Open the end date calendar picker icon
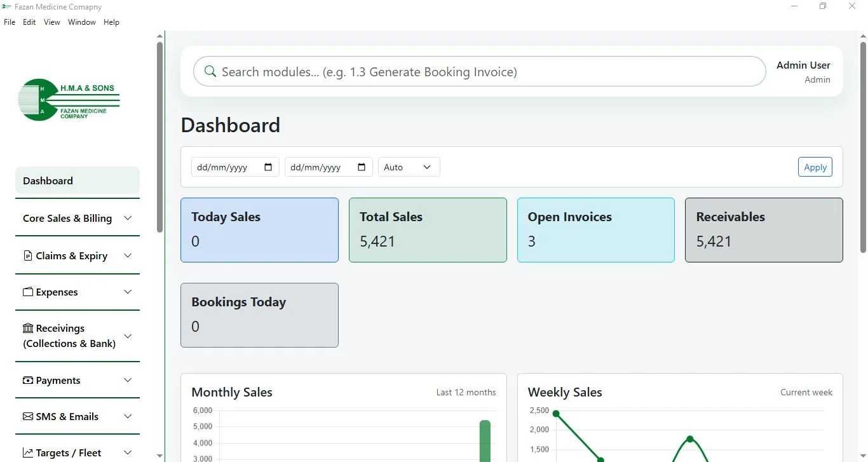Screen dimensions: 868x462 click(x=362, y=167)
